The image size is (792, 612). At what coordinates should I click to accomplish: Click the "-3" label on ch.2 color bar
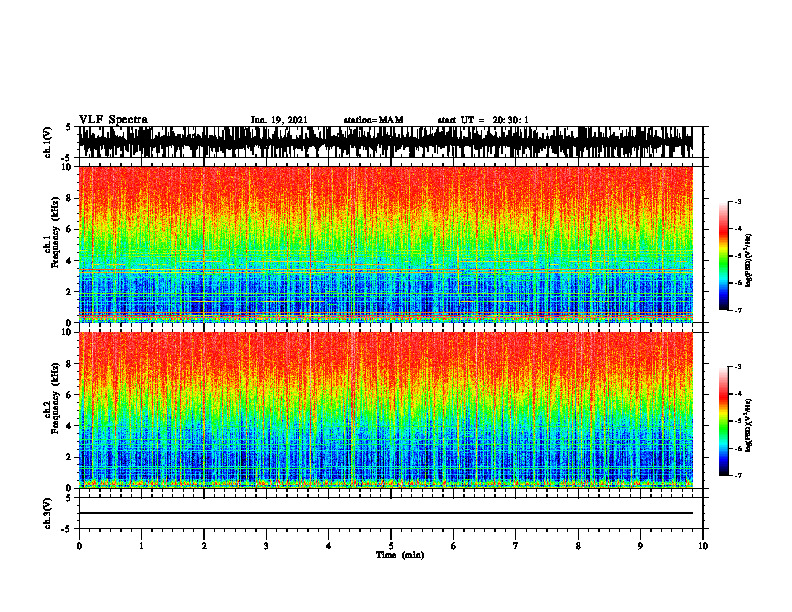[x=738, y=367]
